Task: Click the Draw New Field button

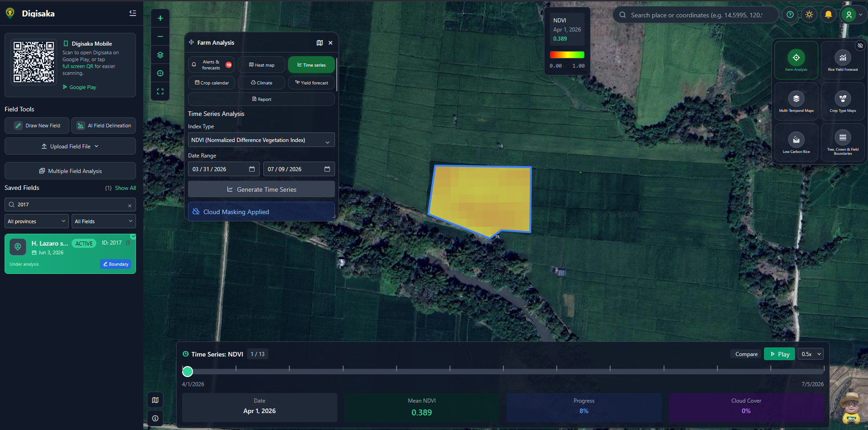Action: [x=37, y=126]
